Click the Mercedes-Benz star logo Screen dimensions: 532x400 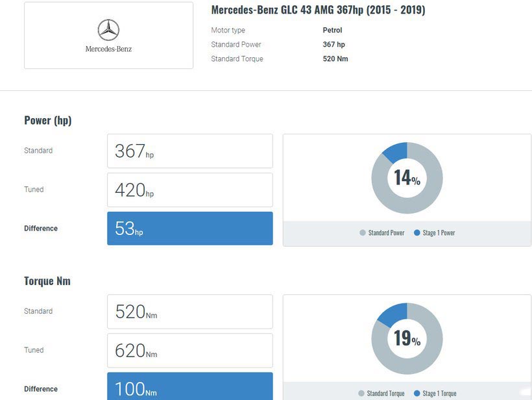click(x=108, y=29)
